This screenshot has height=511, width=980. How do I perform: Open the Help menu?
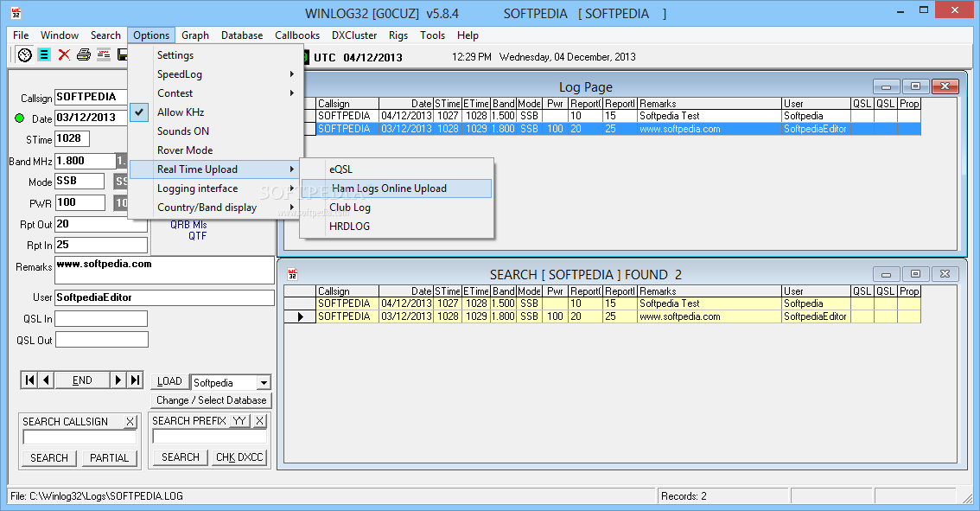[468, 35]
